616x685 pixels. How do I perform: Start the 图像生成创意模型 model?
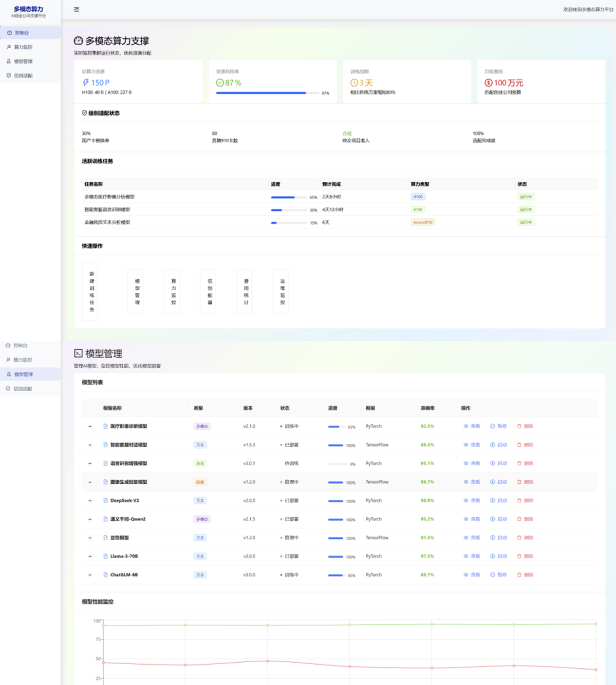click(499, 482)
